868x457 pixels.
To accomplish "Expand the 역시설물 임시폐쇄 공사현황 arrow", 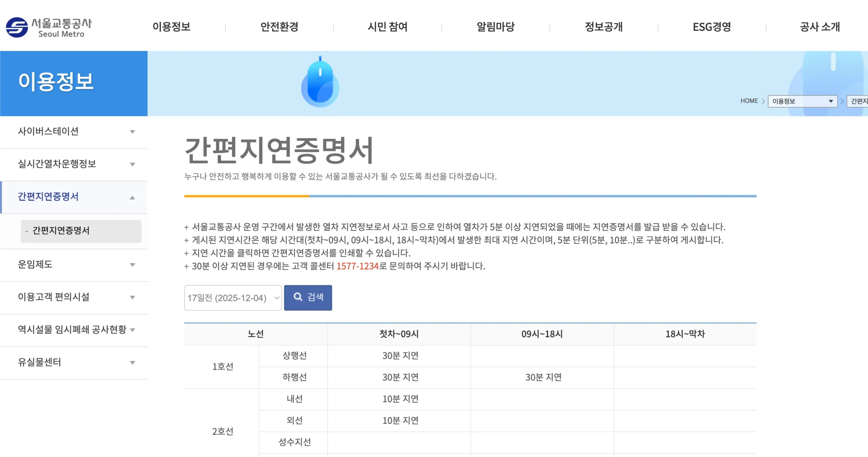I will click(132, 330).
